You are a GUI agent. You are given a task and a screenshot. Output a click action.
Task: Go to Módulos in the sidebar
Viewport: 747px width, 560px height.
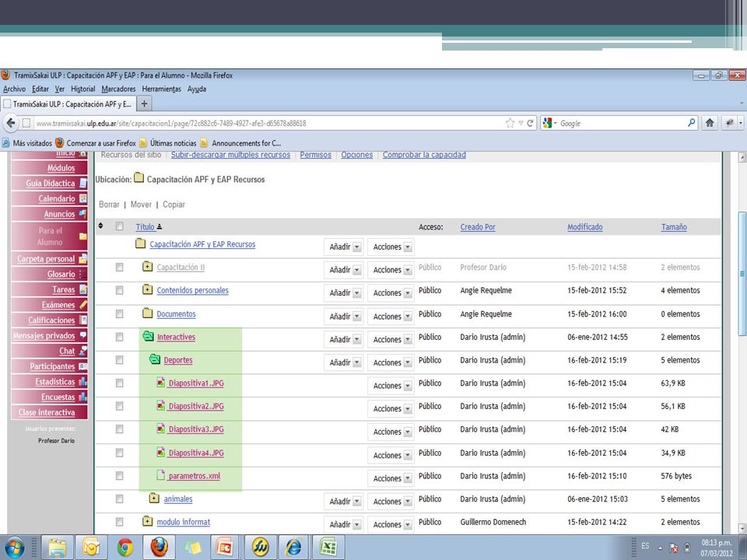(61, 168)
